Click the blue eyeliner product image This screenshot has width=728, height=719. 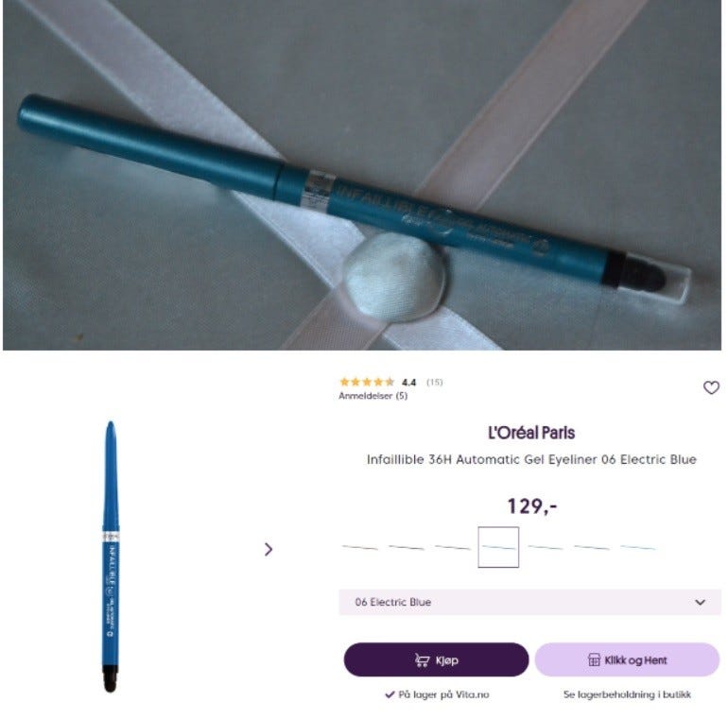(111, 556)
